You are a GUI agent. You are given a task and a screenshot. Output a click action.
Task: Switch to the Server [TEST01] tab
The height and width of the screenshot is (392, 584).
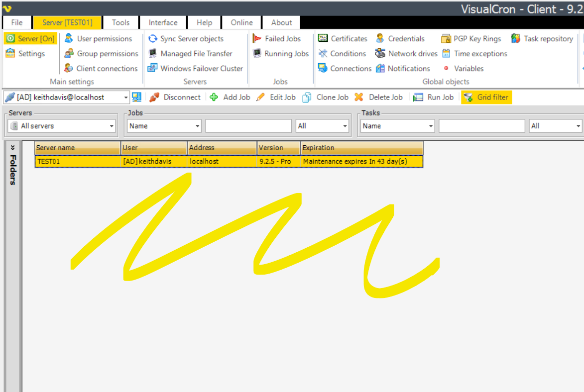tap(67, 22)
